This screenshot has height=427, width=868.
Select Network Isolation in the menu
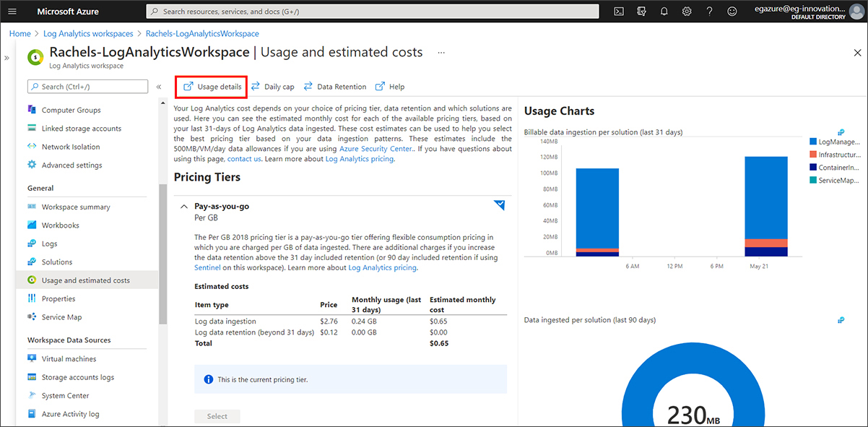[71, 147]
